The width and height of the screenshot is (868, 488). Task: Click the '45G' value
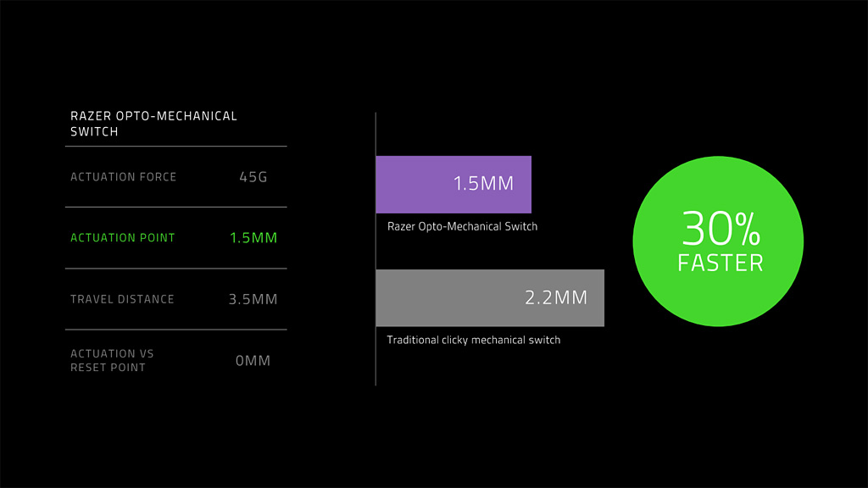point(253,177)
